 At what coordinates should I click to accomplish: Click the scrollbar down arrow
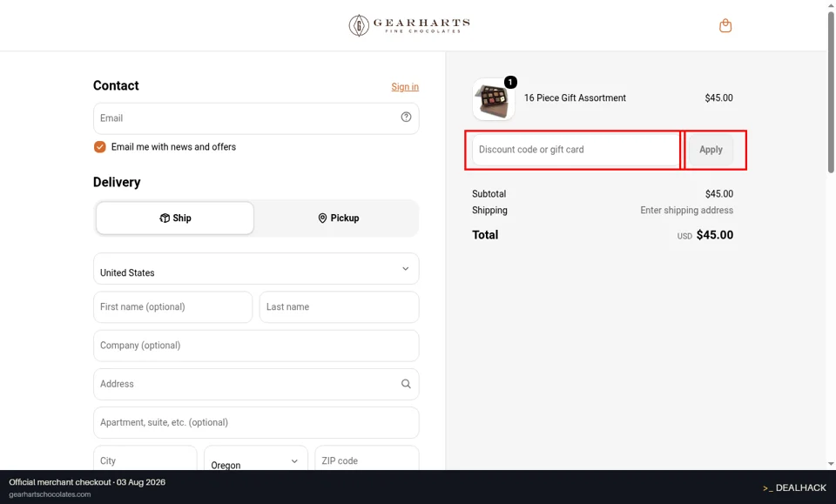point(831,464)
